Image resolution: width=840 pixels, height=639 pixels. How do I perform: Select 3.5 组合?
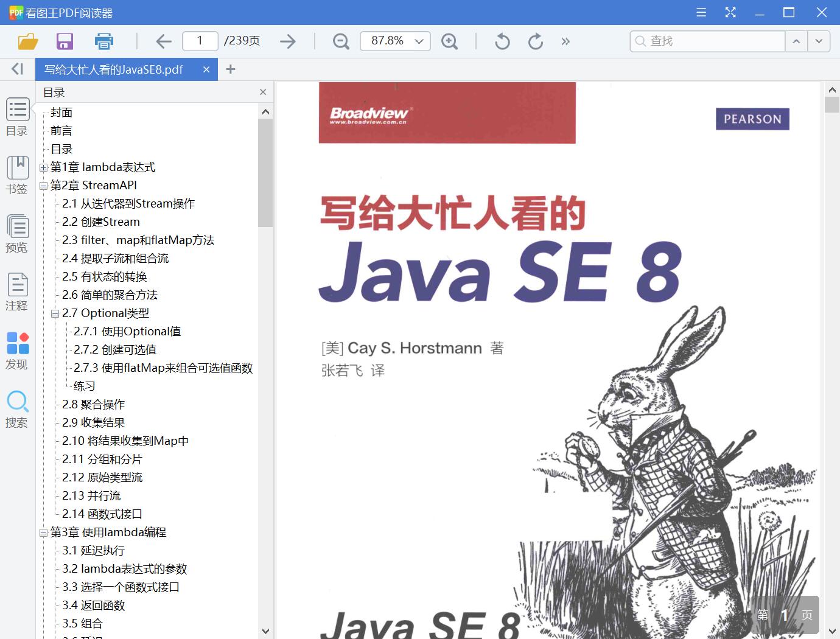pos(82,624)
